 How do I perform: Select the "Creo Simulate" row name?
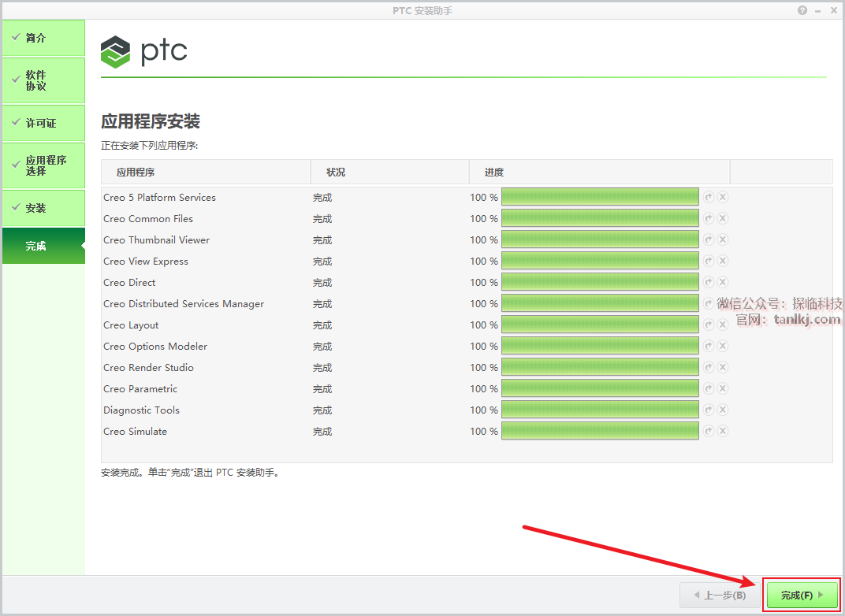[136, 432]
